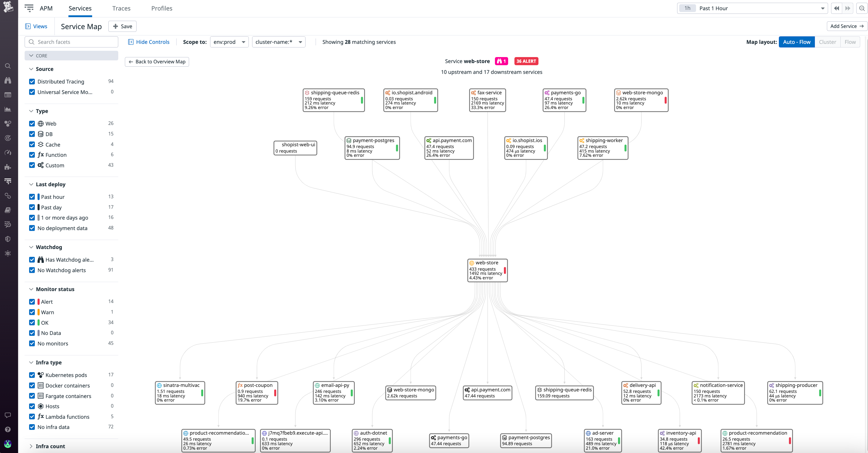
Task: Uncheck the Kubernetes pods infra filter
Action: (x=32, y=375)
